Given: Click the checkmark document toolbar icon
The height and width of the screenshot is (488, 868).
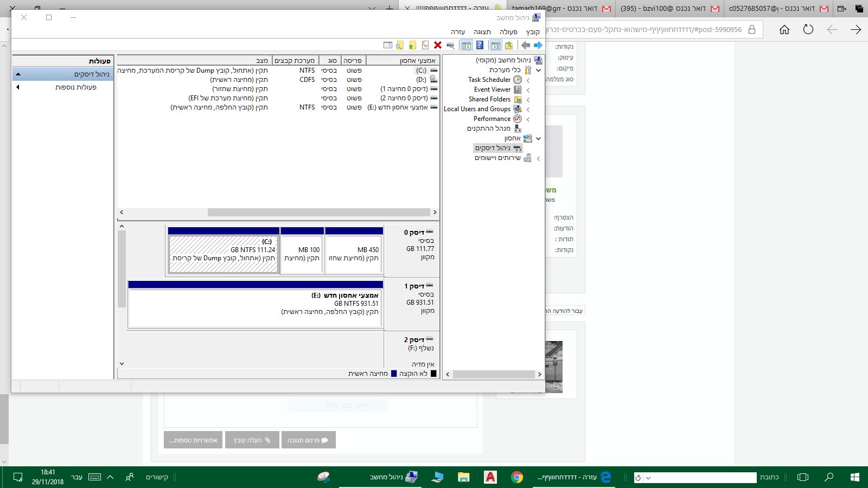Looking at the screenshot, I should (x=425, y=46).
